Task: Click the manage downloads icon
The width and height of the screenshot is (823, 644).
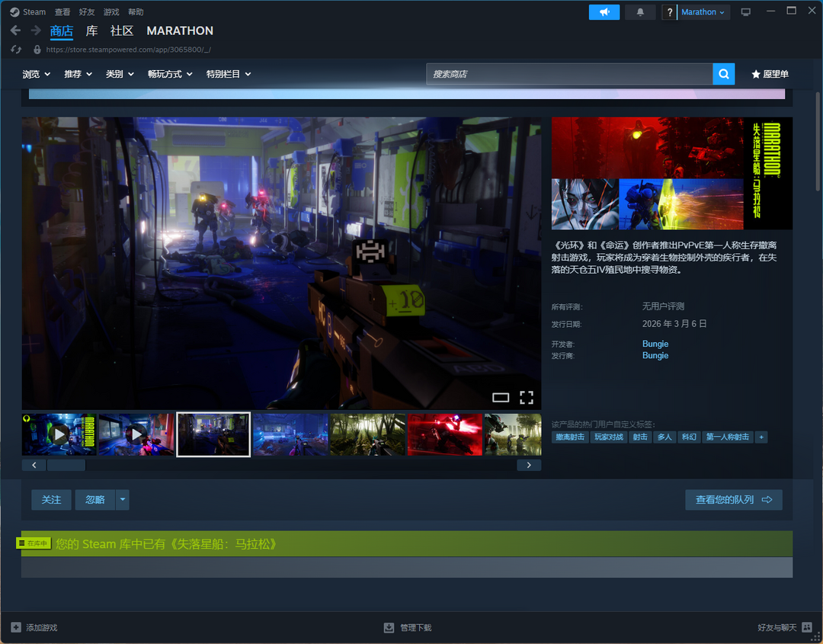Action: pos(389,627)
